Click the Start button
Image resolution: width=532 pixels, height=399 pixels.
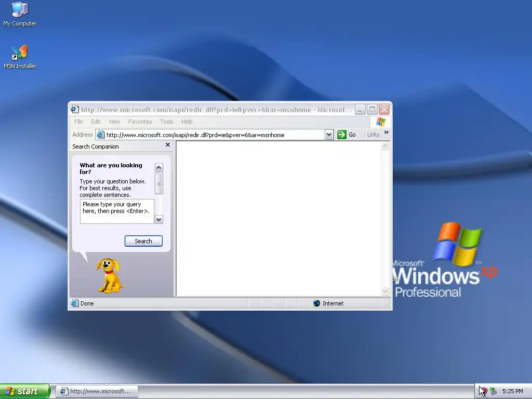(x=25, y=391)
